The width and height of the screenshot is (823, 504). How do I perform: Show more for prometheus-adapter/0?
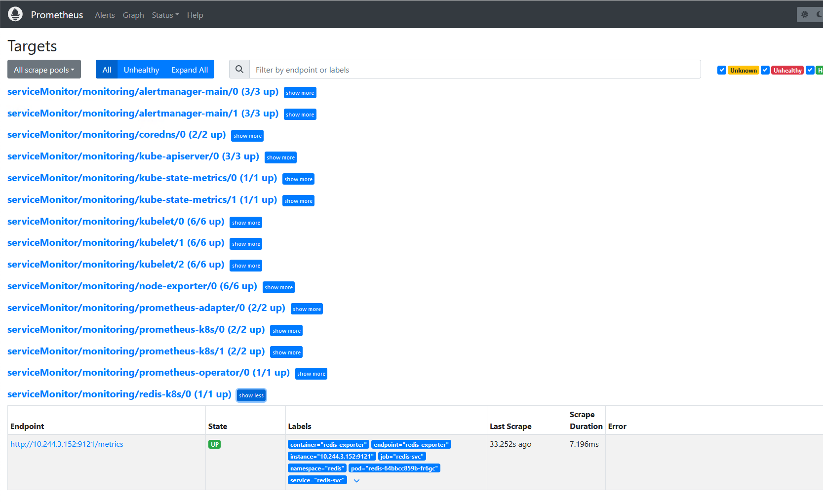click(x=307, y=309)
